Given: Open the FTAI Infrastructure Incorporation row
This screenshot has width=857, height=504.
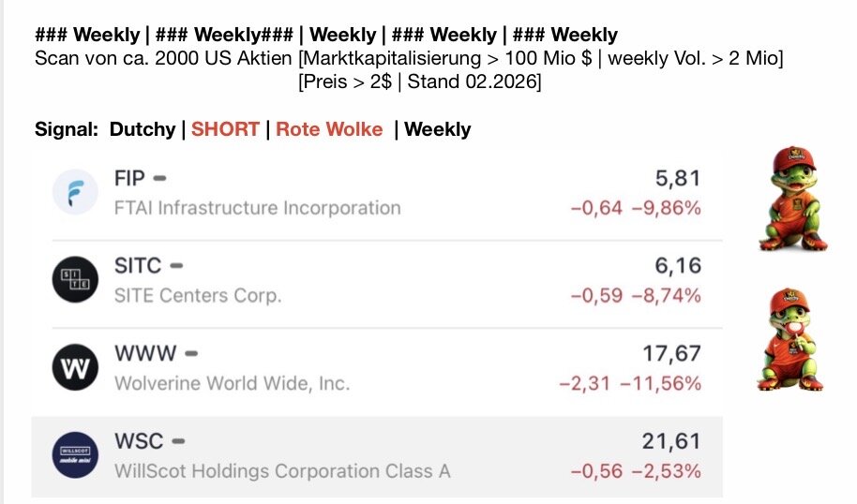Looking at the screenshot, I should point(257,207).
